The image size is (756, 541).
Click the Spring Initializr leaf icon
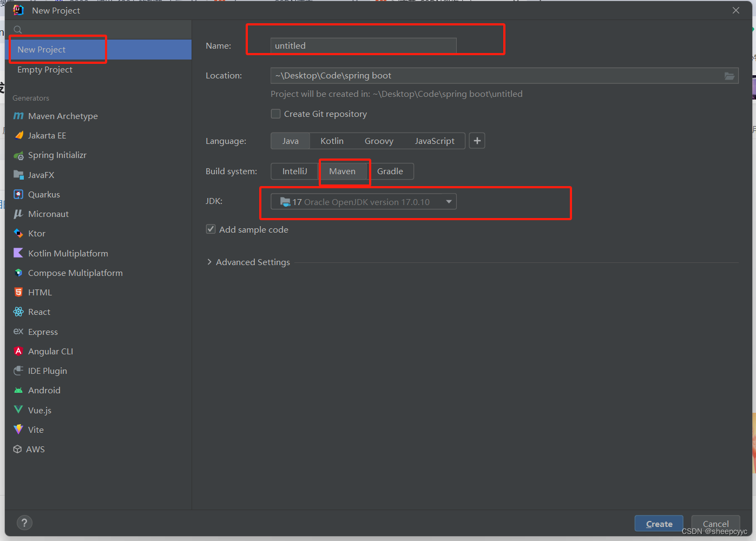(x=18, y=155)
